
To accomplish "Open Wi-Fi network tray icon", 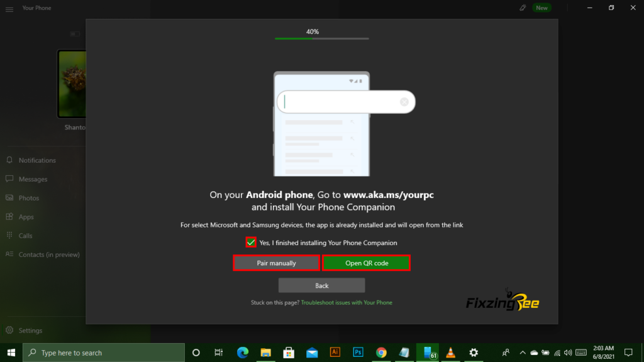I will coord(557,353).
